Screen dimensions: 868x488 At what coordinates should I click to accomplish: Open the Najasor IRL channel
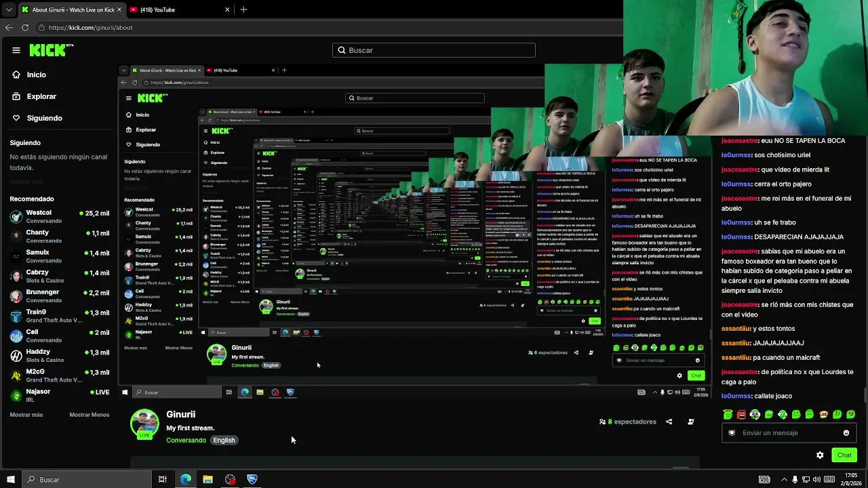[60, 395]
